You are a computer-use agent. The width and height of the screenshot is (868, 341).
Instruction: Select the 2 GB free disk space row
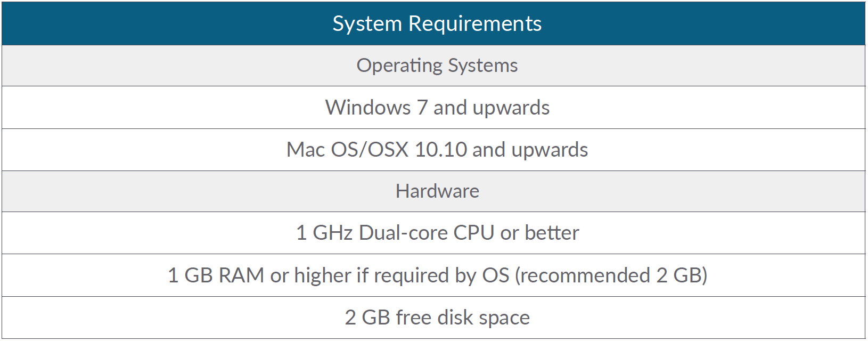[x=437, y=318]
